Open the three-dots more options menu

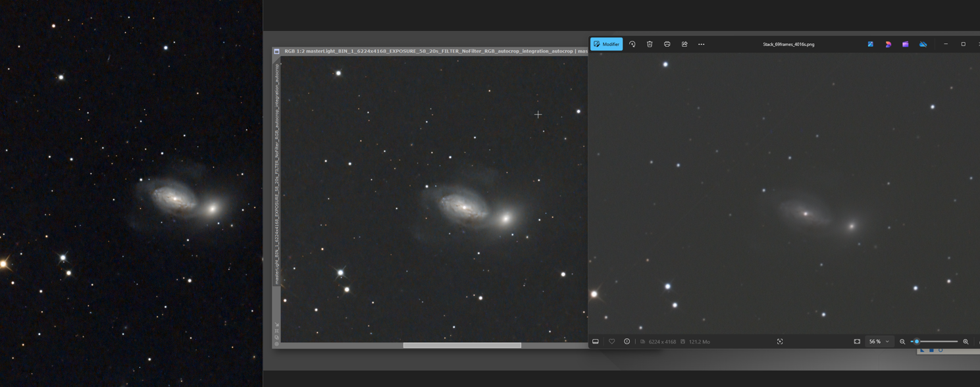702,44
